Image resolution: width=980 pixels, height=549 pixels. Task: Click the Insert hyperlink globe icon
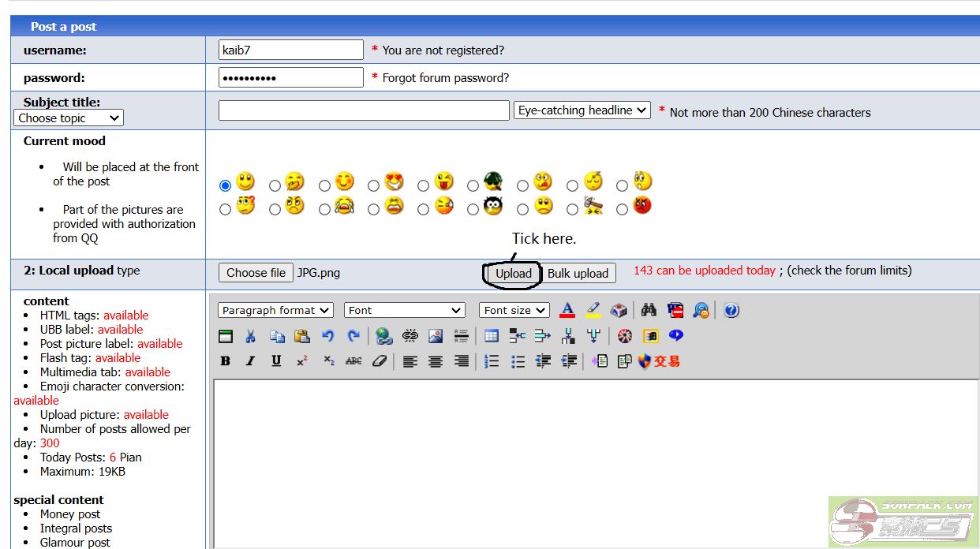pos(384,336)
